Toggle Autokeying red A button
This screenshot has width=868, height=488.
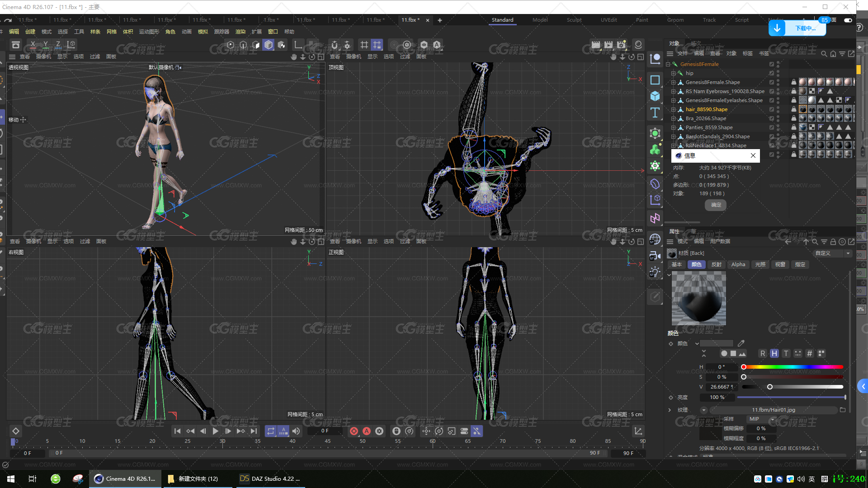coord(367,431)
